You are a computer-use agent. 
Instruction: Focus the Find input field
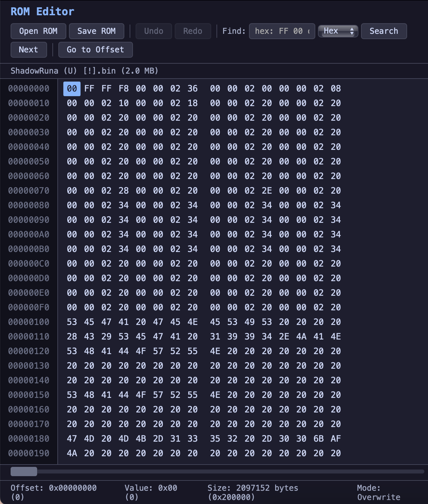(282, 31)
